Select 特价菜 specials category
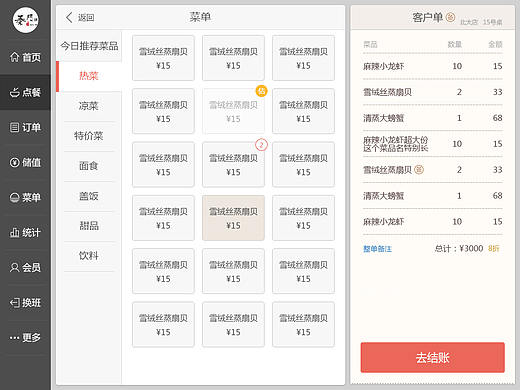This screenshot has width=520, height=390. tap(89, 136)
